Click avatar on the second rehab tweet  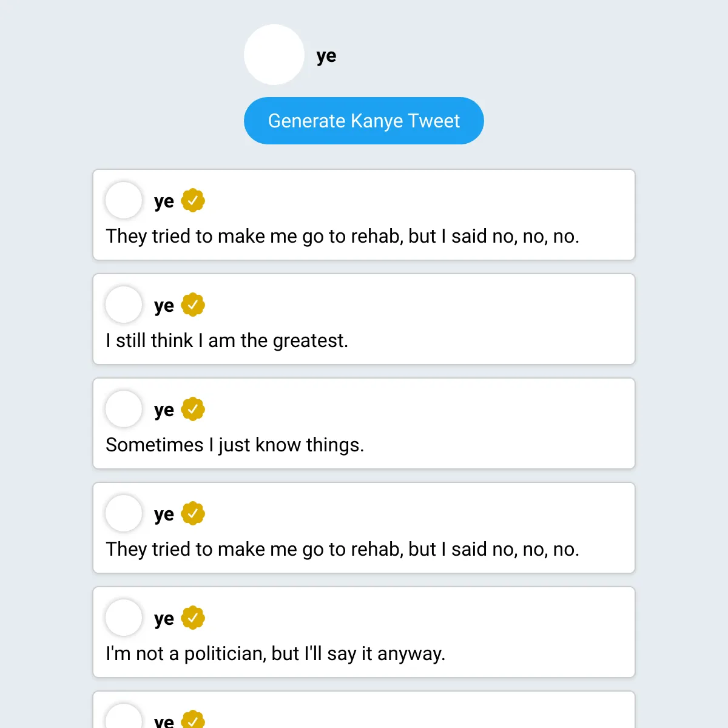[124, 513]
